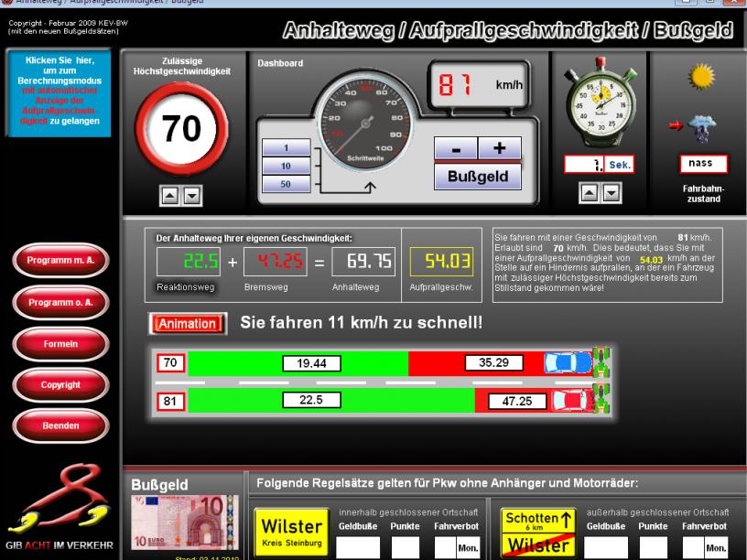
Task: Click the Bremsweg value 47.25
Action: [276, 262]
